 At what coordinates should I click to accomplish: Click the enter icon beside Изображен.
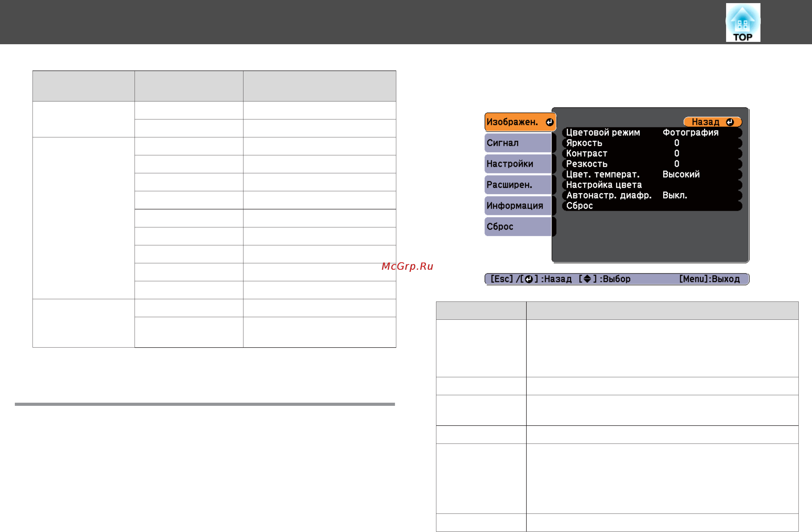[549, 122]
